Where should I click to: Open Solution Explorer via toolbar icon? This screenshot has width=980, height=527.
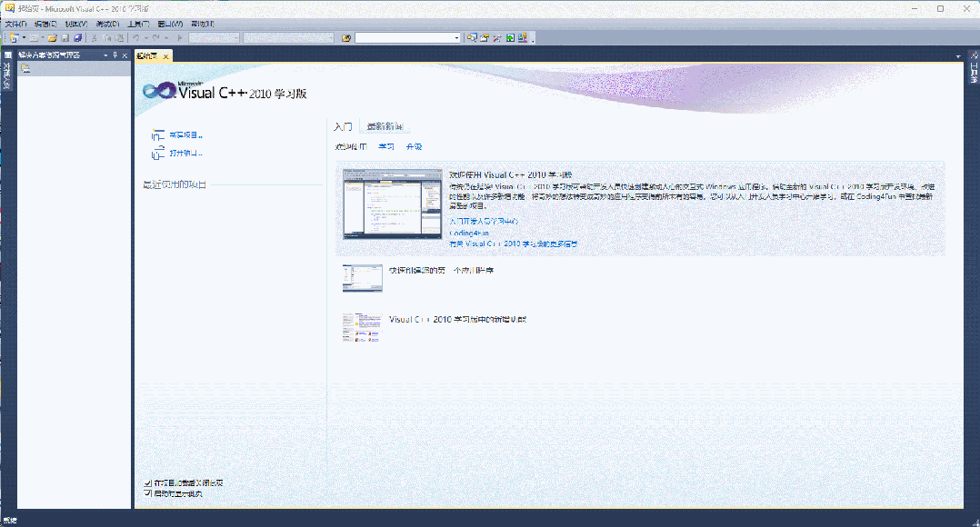pyautogui.click(x=473, y=37)
